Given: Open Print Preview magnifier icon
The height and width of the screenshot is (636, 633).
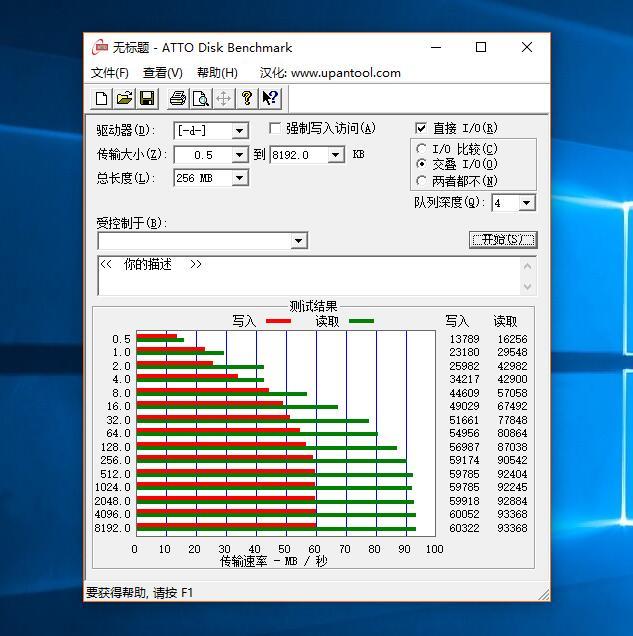Looking at the screenshot, I should 201,99.
